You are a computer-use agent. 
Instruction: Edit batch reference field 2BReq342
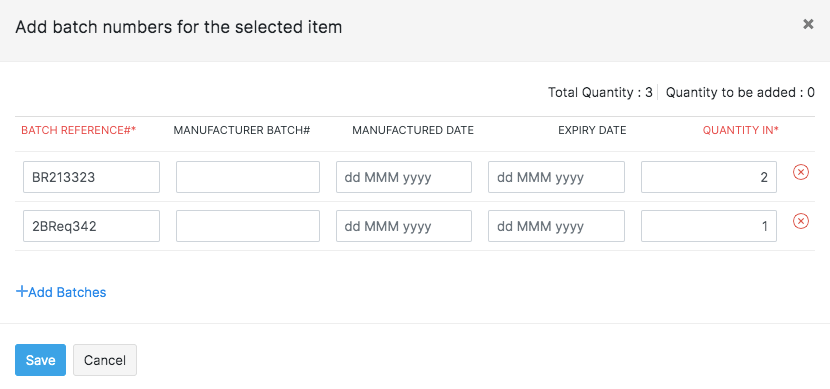tap(92, 226)
